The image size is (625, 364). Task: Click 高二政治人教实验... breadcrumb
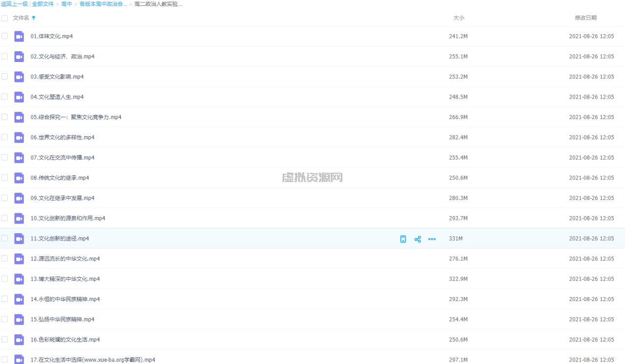pos(158,4)
